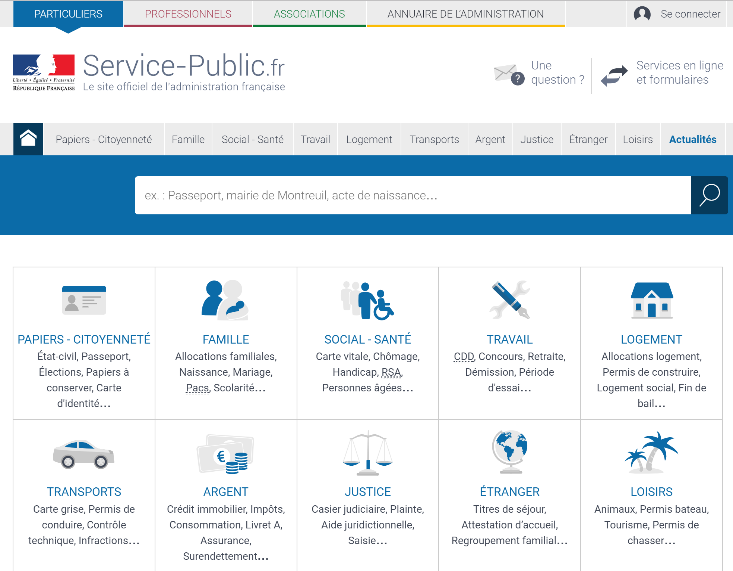Viewport: 733px width, 571px height.
Task: Open the Transports car icon
Action: coord(84,453)
